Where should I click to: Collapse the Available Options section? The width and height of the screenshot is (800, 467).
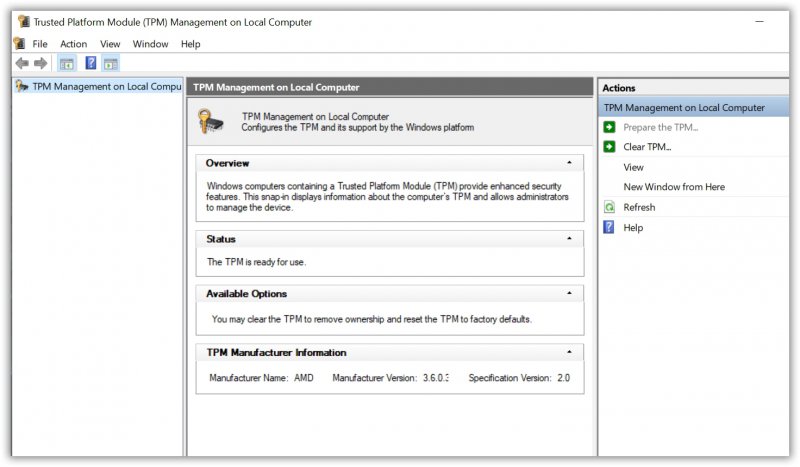[569, 294]
